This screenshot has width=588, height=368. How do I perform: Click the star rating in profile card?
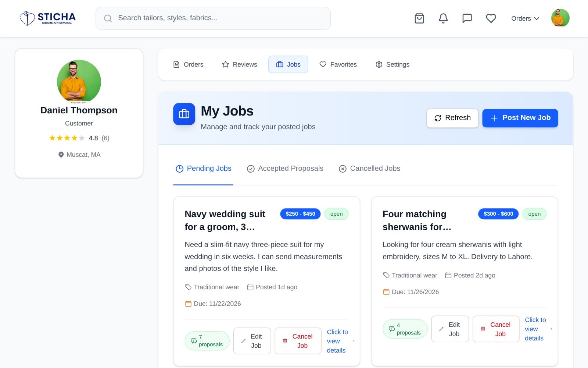67,138
